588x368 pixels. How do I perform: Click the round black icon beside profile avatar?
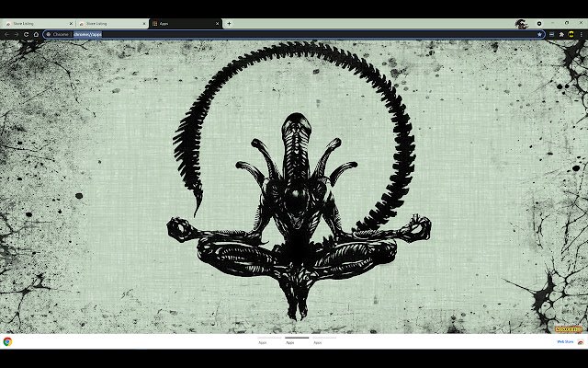click(539, 23)
